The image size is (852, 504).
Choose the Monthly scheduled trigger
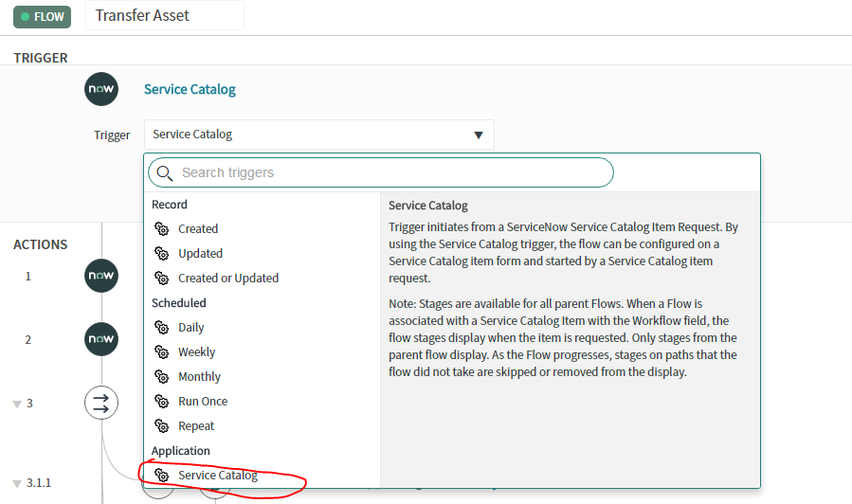click(x=199, y=376)
